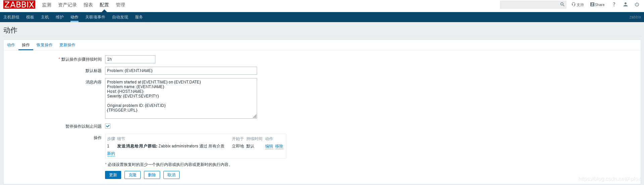Click the operation detail text 发送消息给用户群组
Viewport: 644px width, 185px height.
click(137, 146)
